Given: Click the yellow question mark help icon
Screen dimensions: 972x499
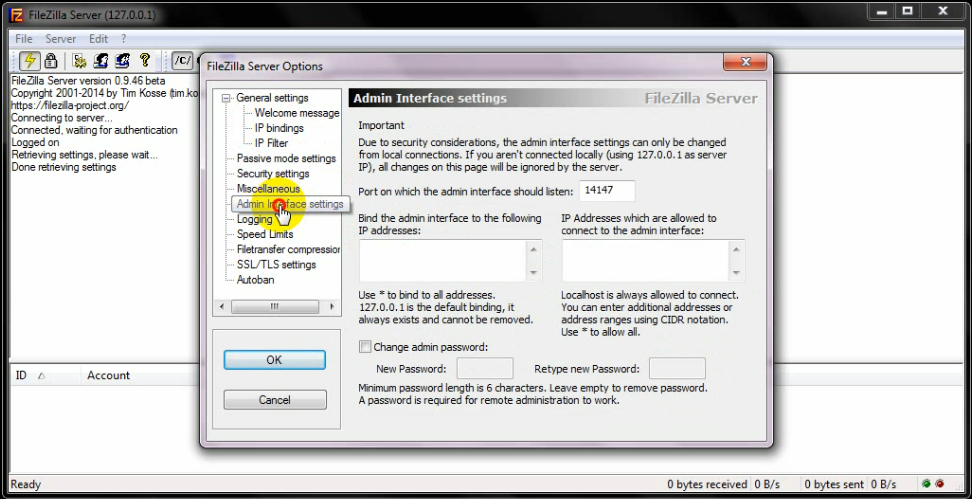Looking at the screenshot, I should tap(145, 60).
